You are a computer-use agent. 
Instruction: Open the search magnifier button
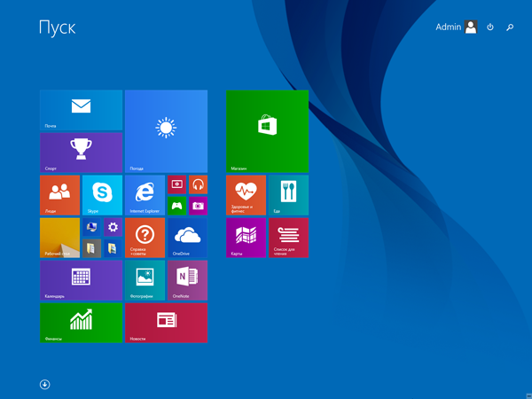pyautogui.click(x=510, y=27)
